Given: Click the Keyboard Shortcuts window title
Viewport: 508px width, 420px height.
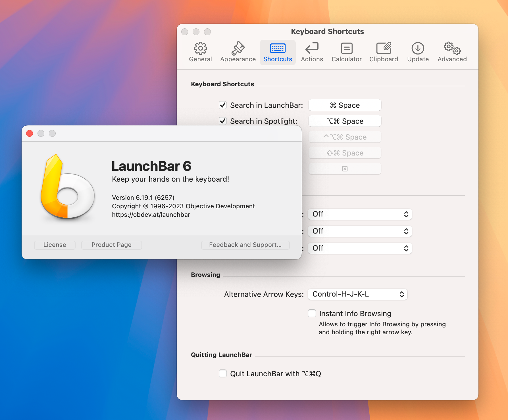Looking at the screenshot, I should [327, 31].
